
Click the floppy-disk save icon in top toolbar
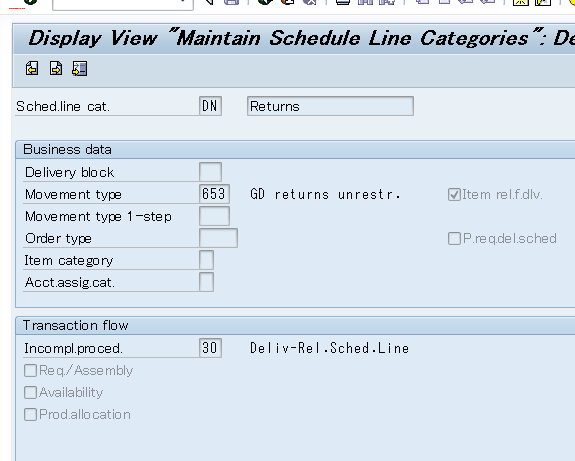tap(232, 2)
